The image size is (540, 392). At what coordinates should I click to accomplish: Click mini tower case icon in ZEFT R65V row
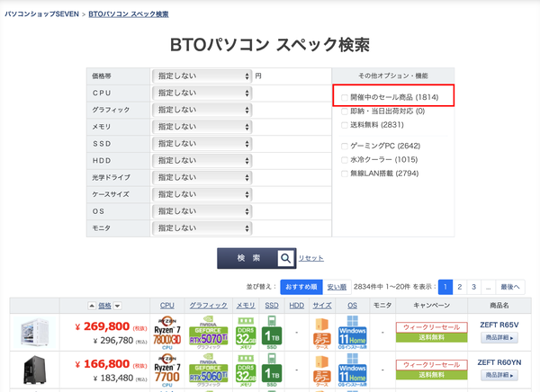pos(322,333)
